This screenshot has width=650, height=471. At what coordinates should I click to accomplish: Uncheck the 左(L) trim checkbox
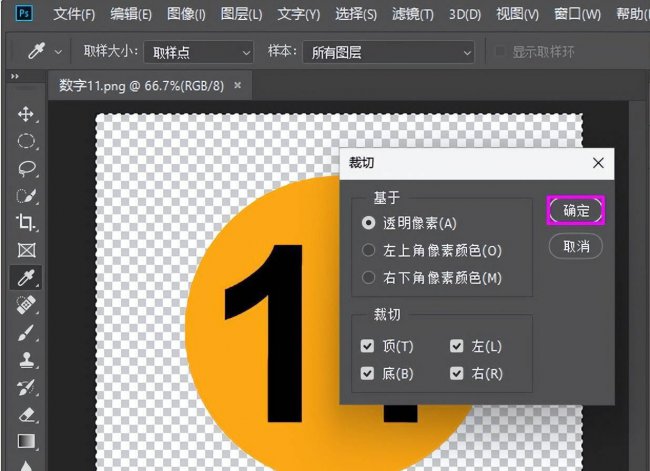tap(456, 346)
